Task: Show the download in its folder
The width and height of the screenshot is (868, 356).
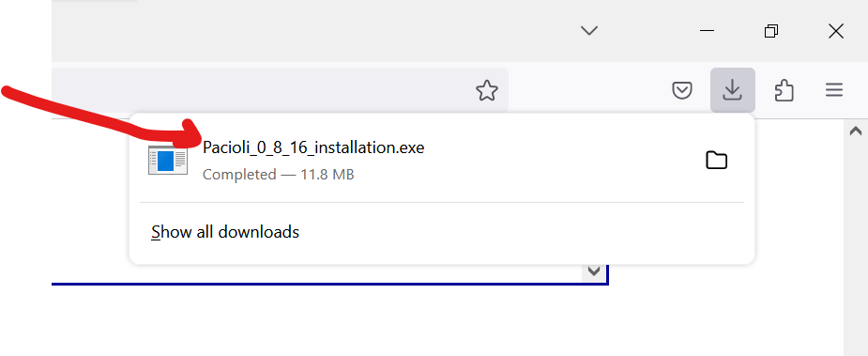Action: click(x=716, y=161)
